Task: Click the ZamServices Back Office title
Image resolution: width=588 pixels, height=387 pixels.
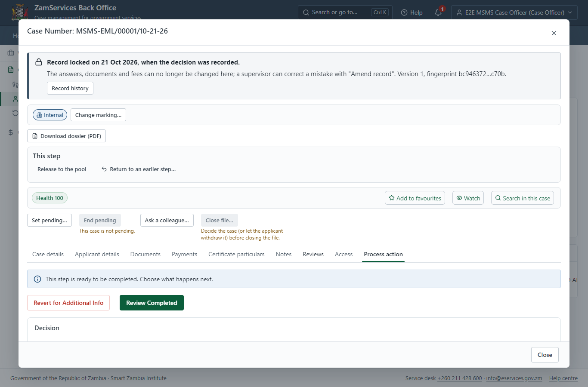Action: click(x=75, y=8)
